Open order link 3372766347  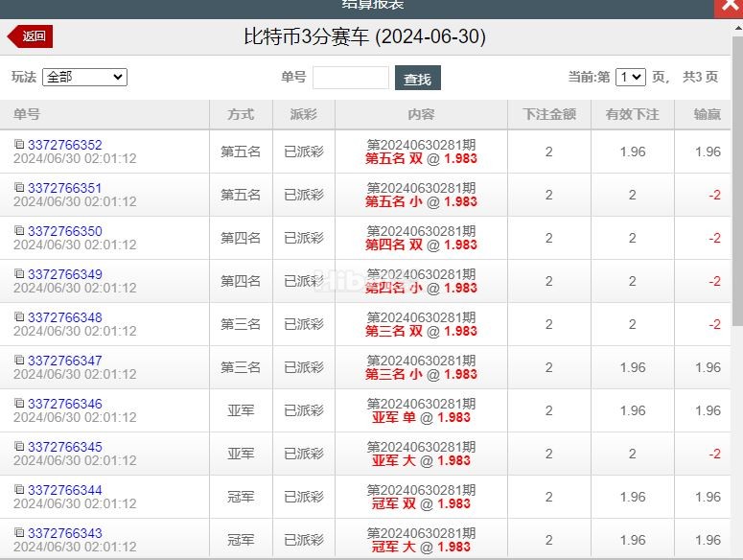pyautogui.click(x=65, y=360)
